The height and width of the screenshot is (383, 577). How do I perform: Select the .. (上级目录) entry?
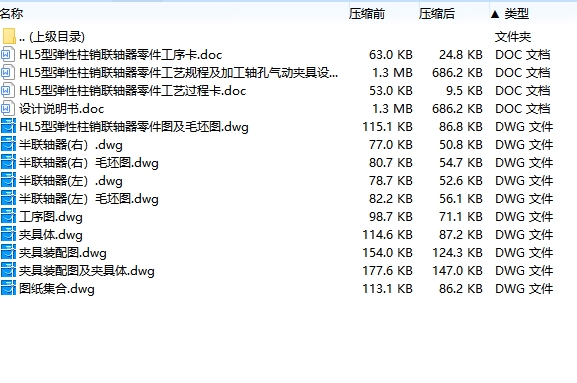pos(52,37)
